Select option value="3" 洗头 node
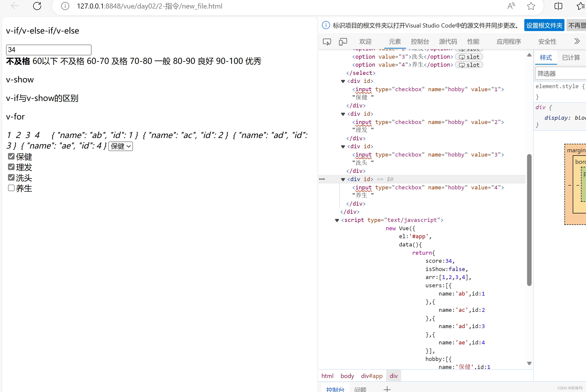Screen dimensions: 586x392 pyautogui.click(x=402, y=57)
